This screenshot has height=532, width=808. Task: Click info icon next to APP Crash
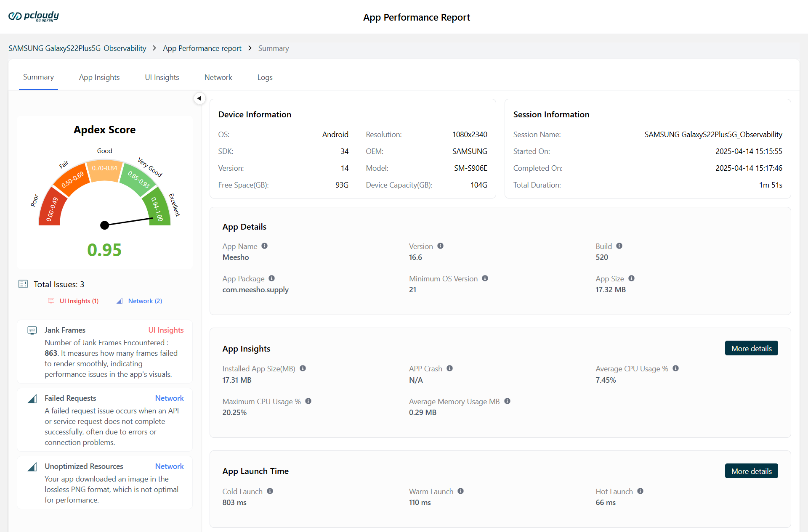point(449,368)
